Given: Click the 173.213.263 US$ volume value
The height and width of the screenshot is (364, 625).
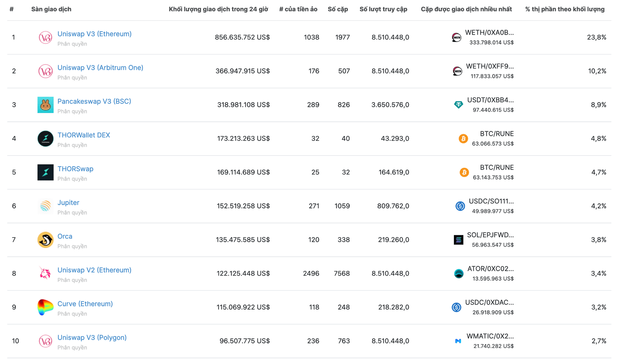Looking at the screenshot, I should coord(244,139).
